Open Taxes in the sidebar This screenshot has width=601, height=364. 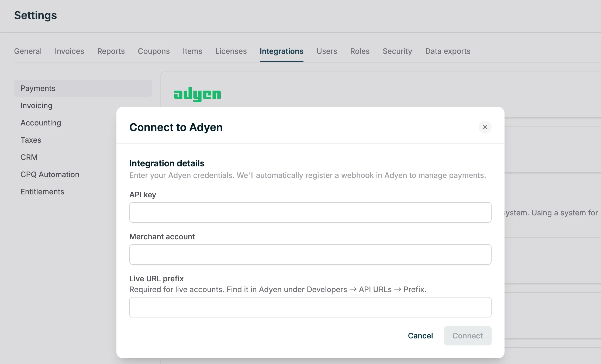[31, 140]
